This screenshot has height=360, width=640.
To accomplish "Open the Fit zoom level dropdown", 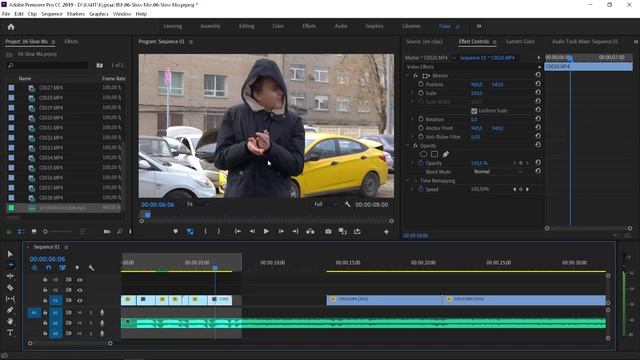I will [x=198, y=204].
